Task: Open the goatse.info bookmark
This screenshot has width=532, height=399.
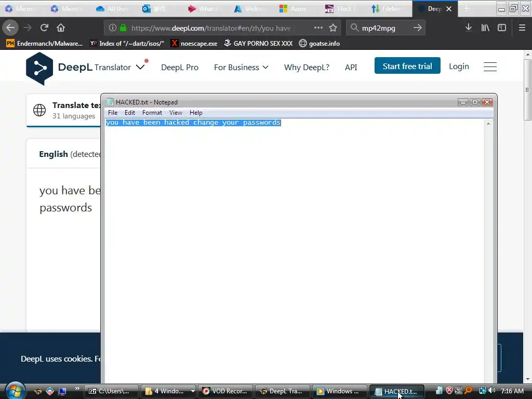Action: coord(320,44)
